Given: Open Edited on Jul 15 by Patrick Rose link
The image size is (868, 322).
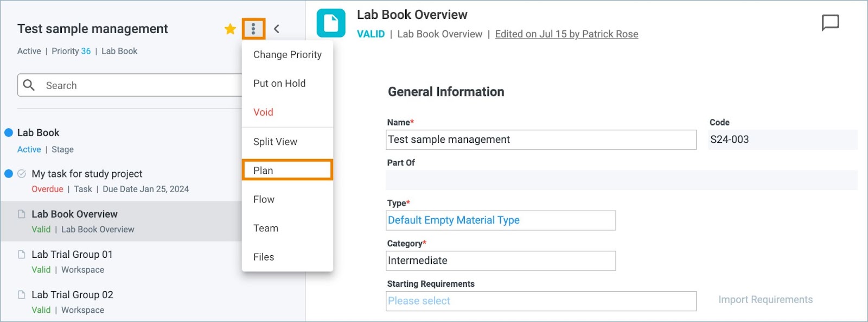Looking at the screenshot, I should [x=566, y=34].
